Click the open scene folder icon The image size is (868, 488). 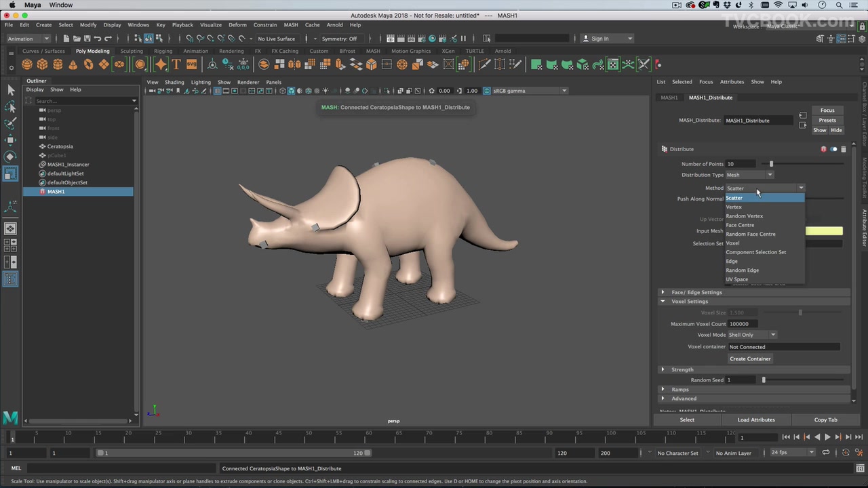[x=77, y=39]
